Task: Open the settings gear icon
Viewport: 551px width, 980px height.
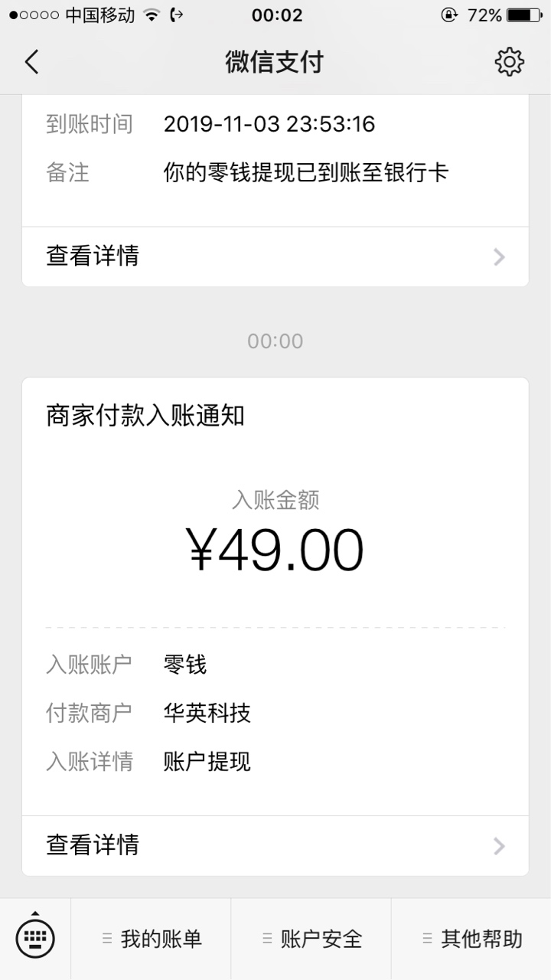Action: point(509,62)
